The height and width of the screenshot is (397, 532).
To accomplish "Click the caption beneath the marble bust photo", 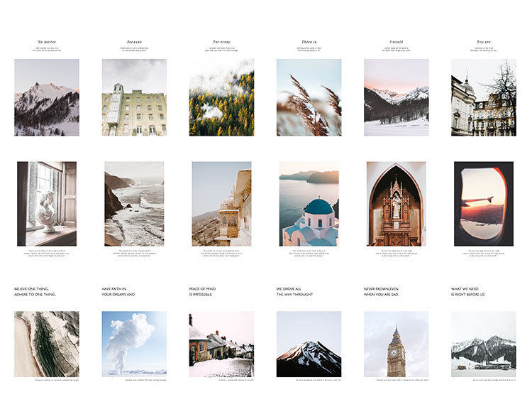I will (x=47, y=254).
